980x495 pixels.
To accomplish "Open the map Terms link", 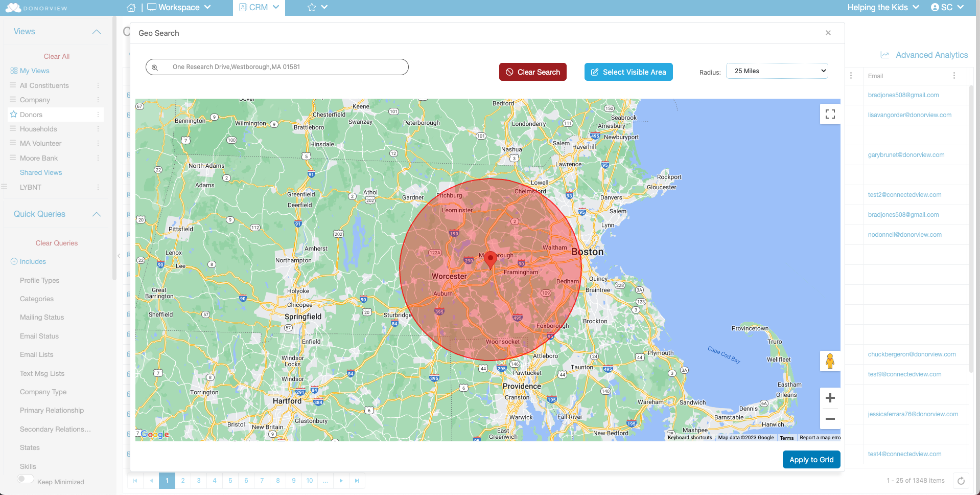I will [x=787, y=438].
